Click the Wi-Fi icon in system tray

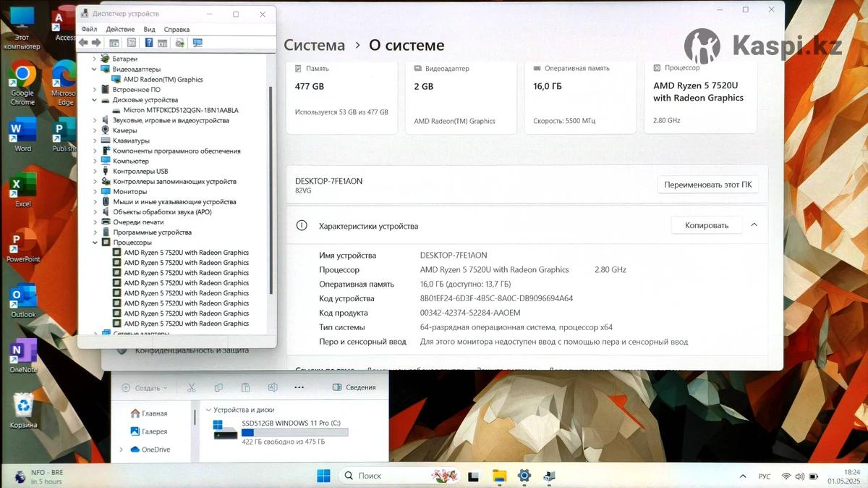pos(786,476)
